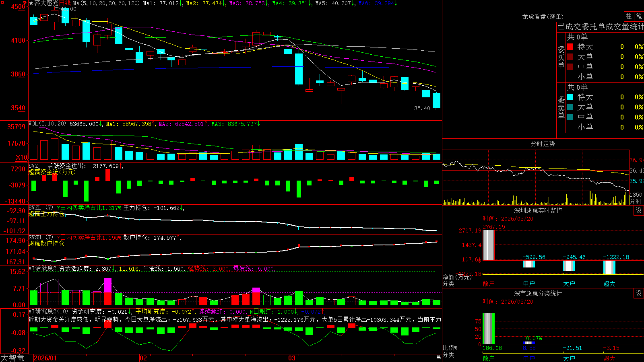The image size is (644, 362).
Task: Click the large cyan candle at price drop
Action: click(x=299, y=69)
